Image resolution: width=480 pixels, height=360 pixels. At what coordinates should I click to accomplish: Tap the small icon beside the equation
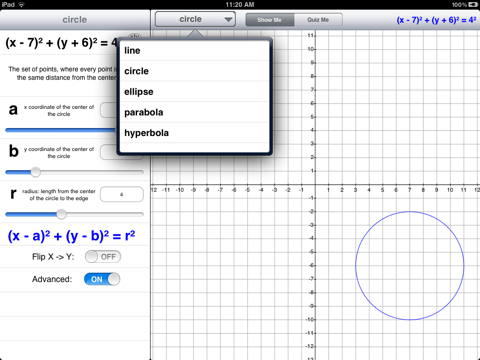[134, 36]
